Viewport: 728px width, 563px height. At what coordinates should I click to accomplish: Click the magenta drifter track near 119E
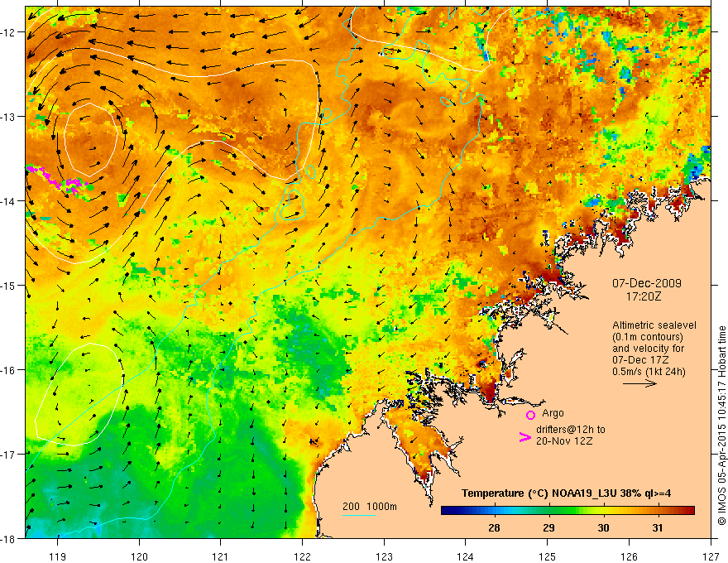(x=58, y=179)
